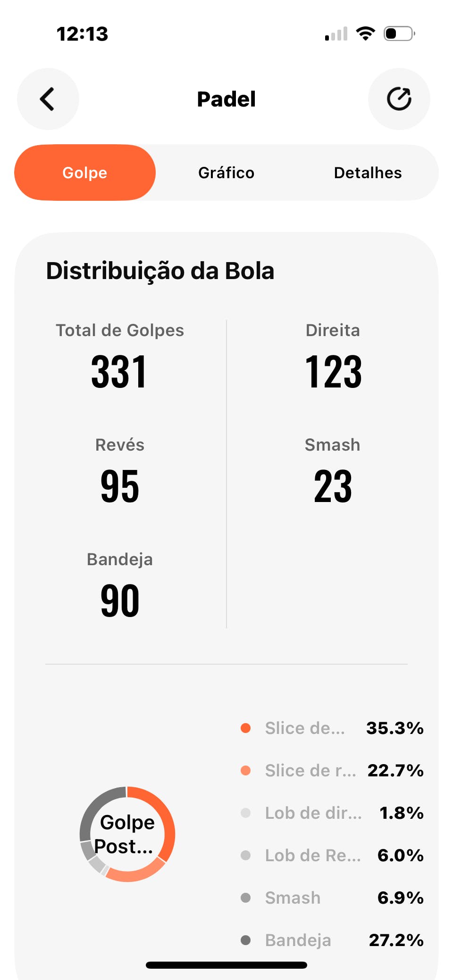
Task: Tap the Bandeja count 90
Action: pos(120,601)
